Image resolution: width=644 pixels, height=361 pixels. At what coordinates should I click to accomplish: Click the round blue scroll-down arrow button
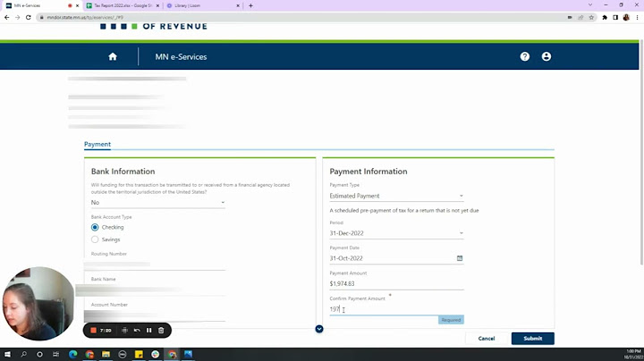[319, 329]
